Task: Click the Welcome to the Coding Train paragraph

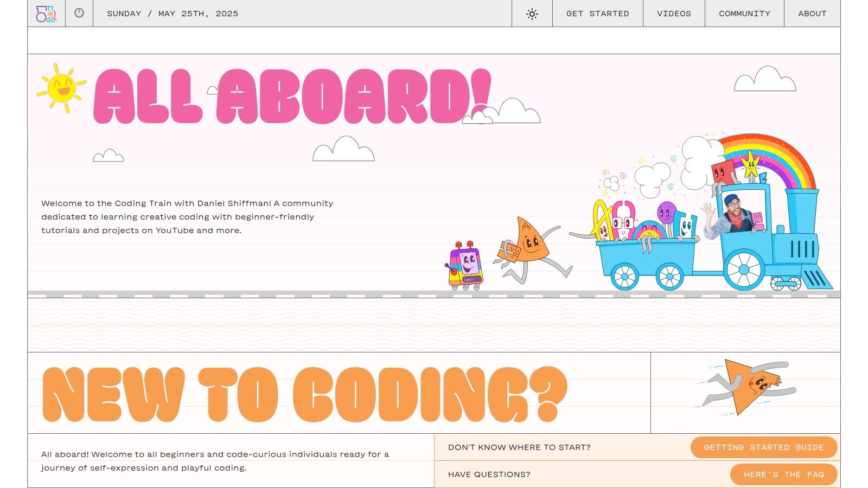Action: (x=187, y=217)
